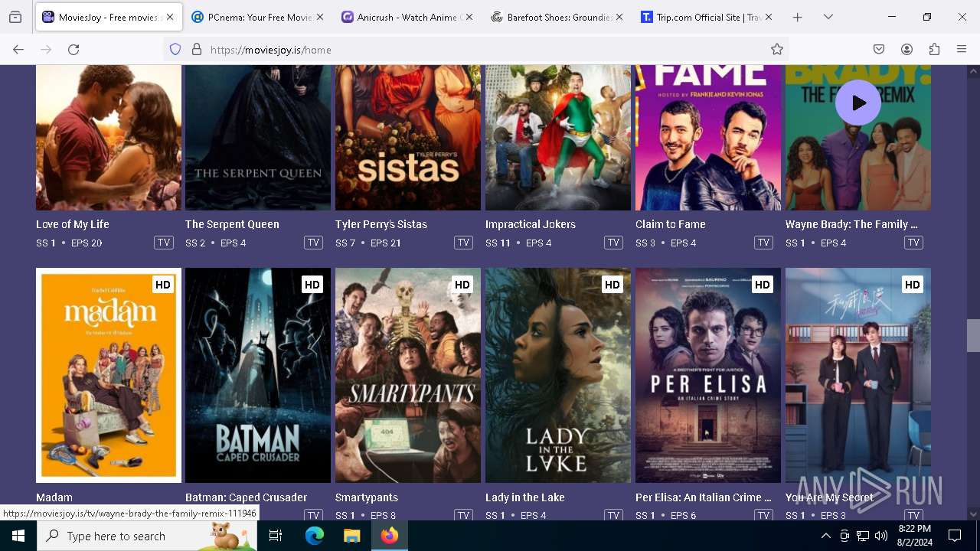
Task: Open the network tray icon
Action: click(x=863, y=536)
